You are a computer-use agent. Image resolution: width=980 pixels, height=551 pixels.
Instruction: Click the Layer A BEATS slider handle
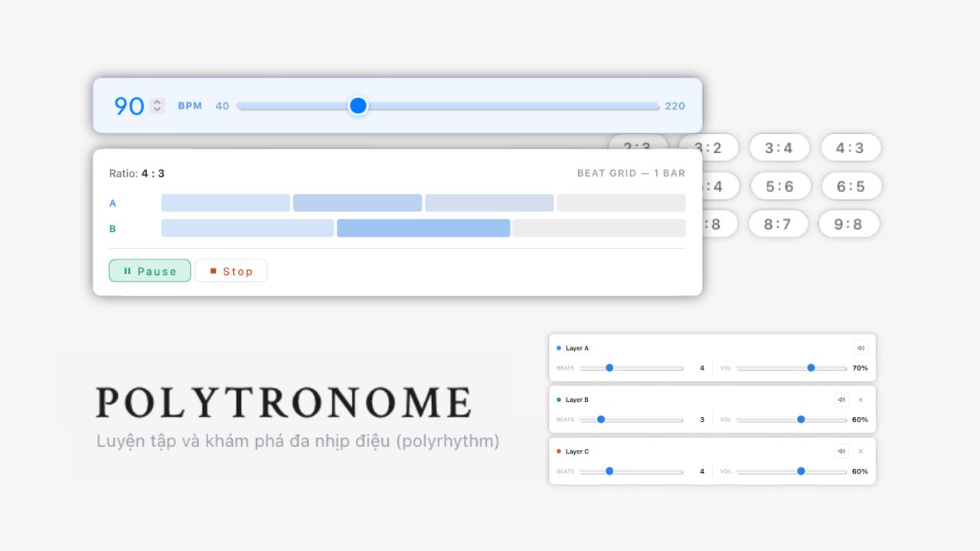click(609, 368)
